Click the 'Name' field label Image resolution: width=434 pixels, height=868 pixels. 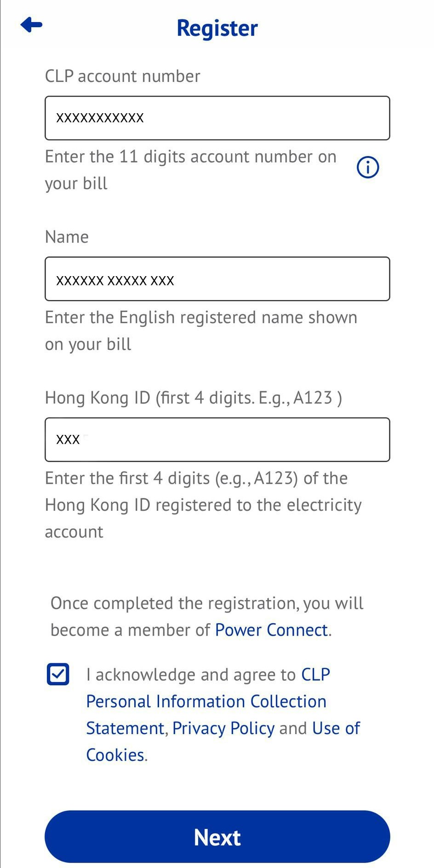click(67, 237)
